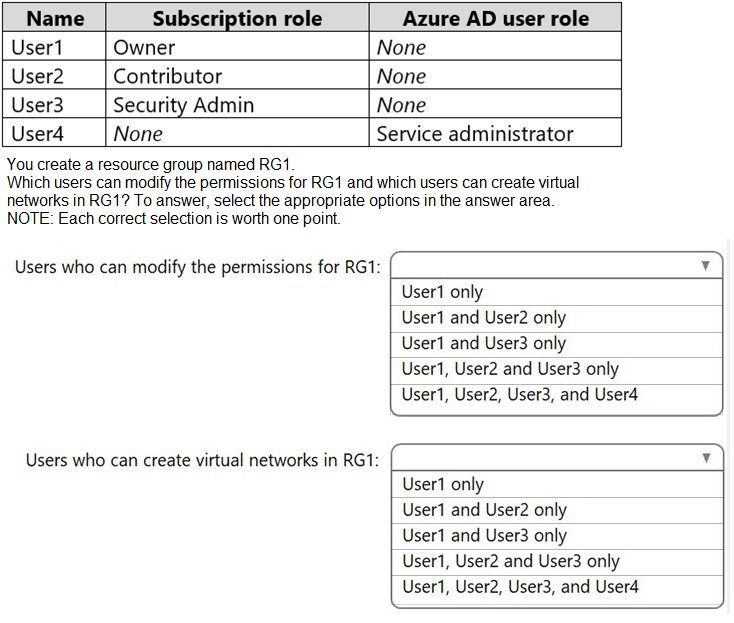Pick 'User1 and User3 only' for virtual networks

point(557,536)
